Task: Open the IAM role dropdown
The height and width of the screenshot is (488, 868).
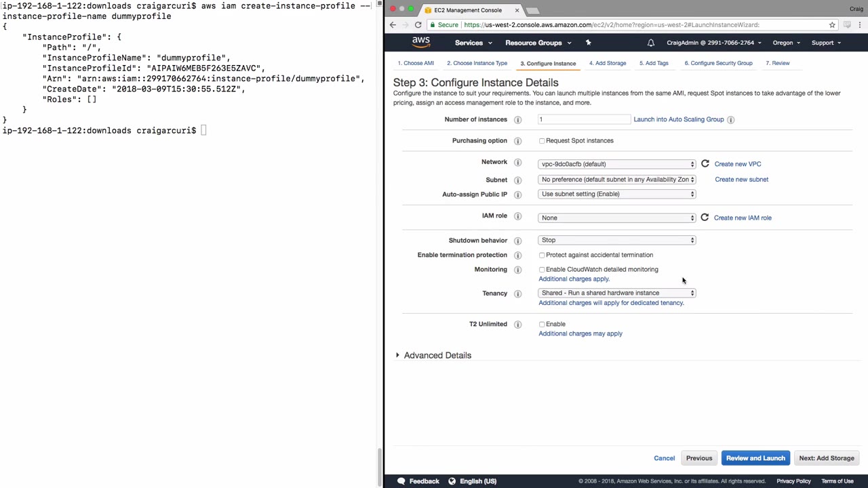Action: point(617,218)
